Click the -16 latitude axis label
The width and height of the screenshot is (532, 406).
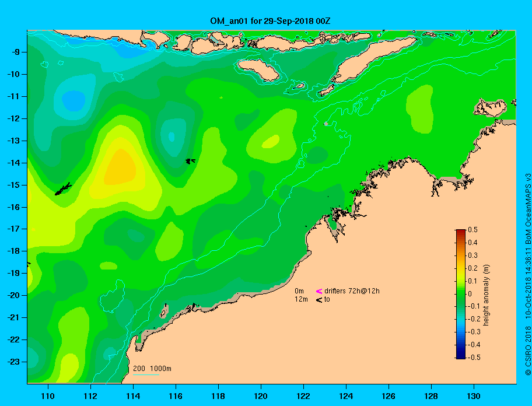(x=14, y=207)
